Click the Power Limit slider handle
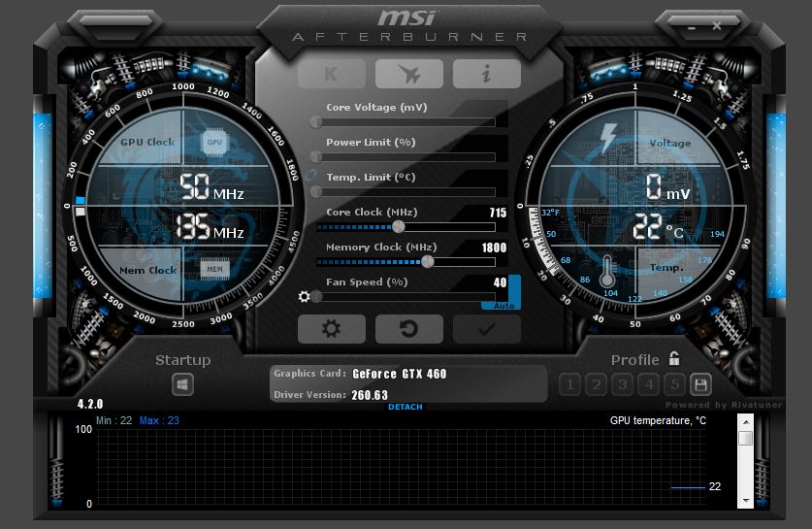Screen dimensions: 812x529 [316, 157]
